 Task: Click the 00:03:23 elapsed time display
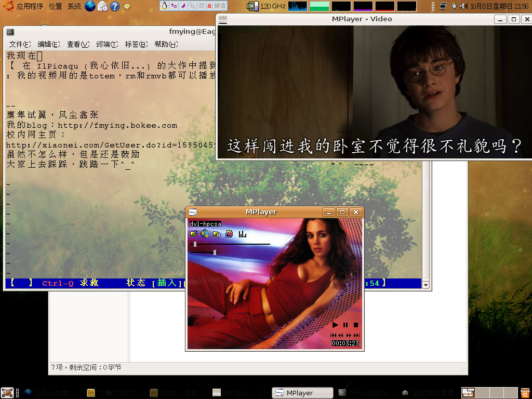point(345,343)
